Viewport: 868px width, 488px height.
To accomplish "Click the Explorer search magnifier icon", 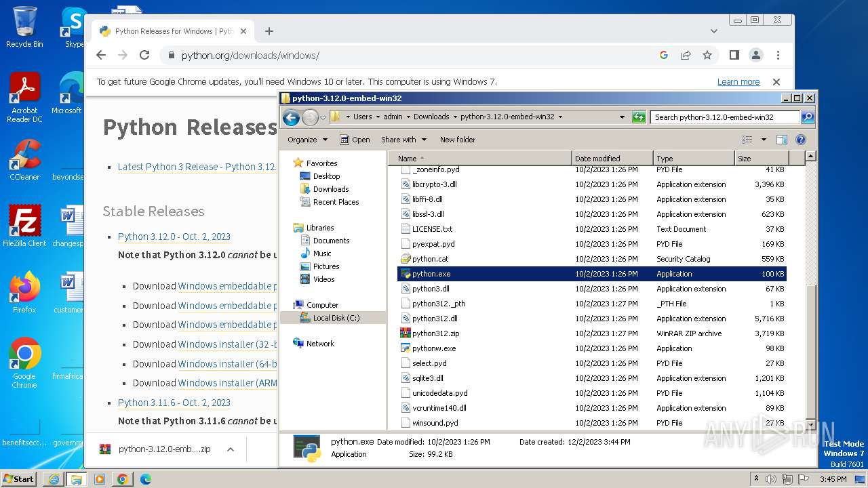I will coord(807,117).
